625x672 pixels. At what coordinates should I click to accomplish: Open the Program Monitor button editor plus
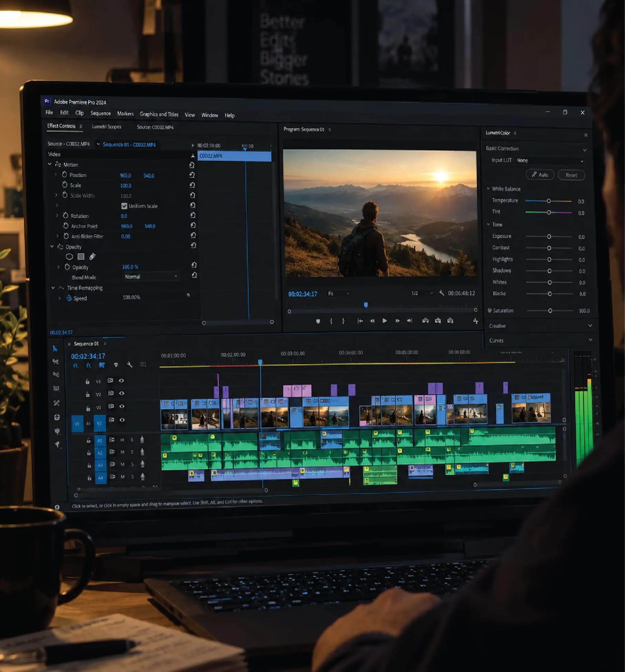pos(476,321)
